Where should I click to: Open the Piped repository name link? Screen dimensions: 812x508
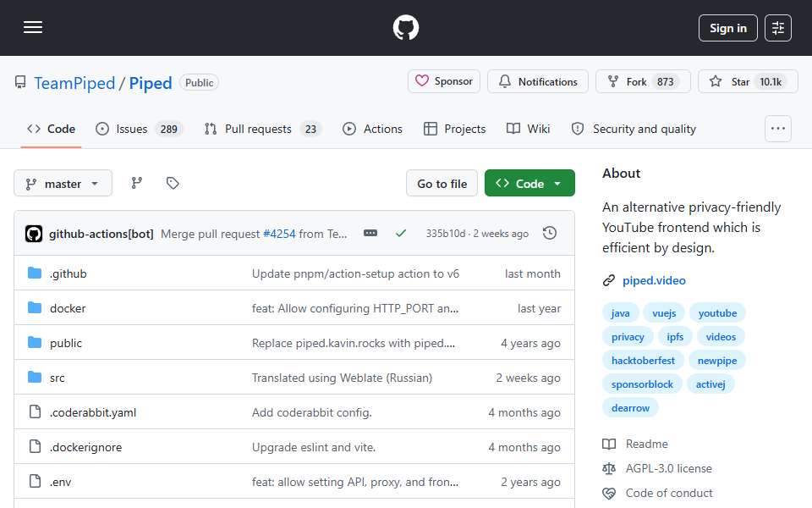(x=151, y=83)
